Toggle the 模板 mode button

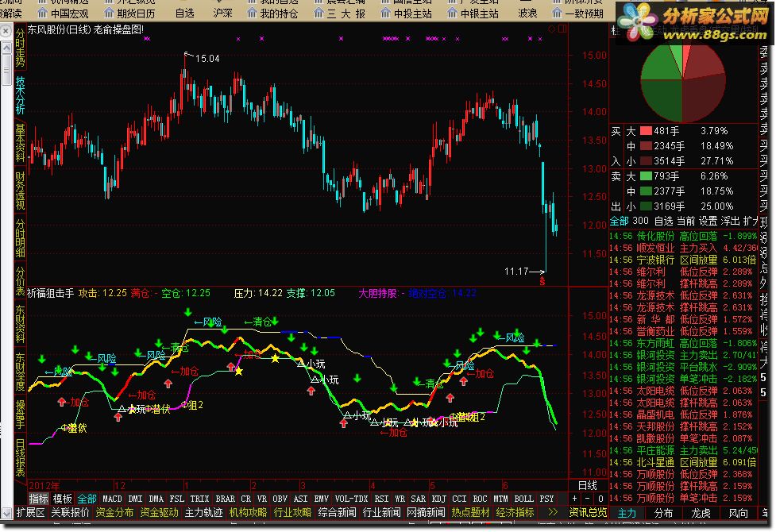[63, 499]
